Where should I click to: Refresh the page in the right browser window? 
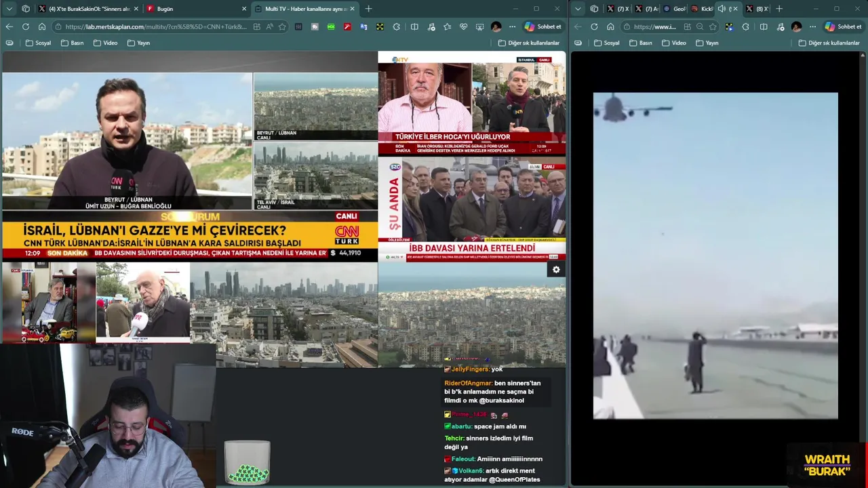click(x=594, y=26)
